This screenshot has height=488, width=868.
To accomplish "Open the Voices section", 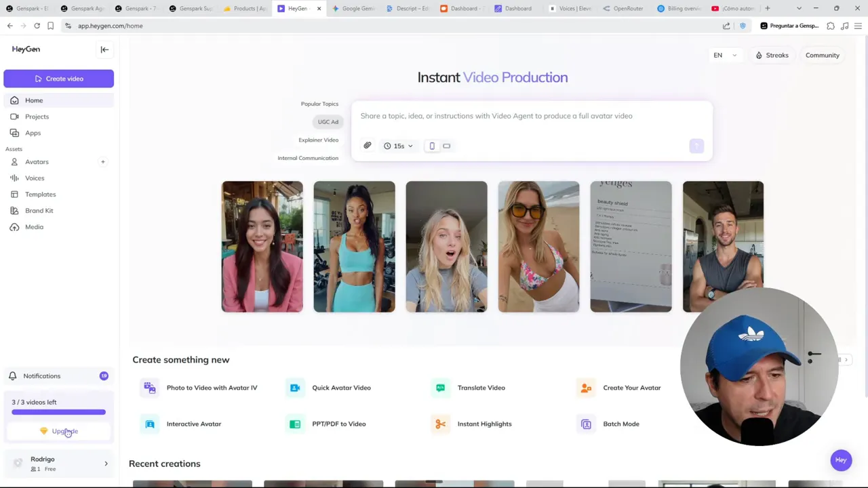I will pyautogui.click(x=35, y=178).
